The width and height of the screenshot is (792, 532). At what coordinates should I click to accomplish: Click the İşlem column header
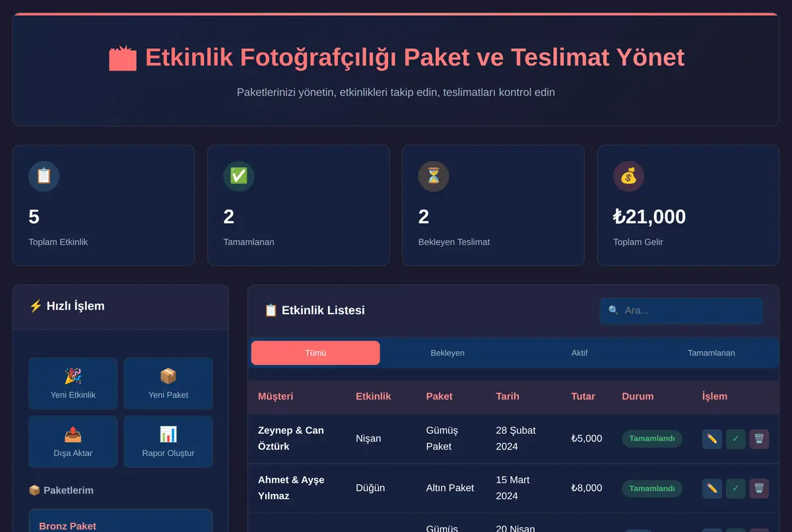(715, 397)
